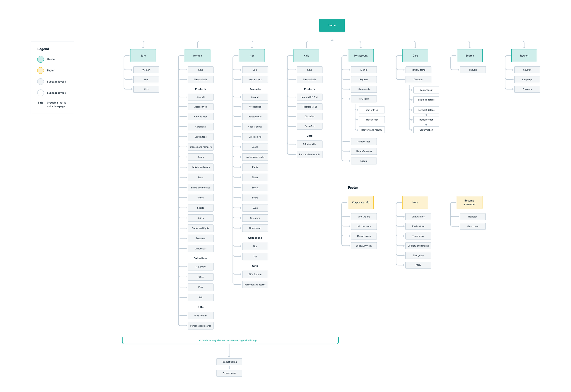Image resolution: width=571 pixels, height=392 pixels.
Task: Select Gifts for him under Men
Action: click(255, 274)
